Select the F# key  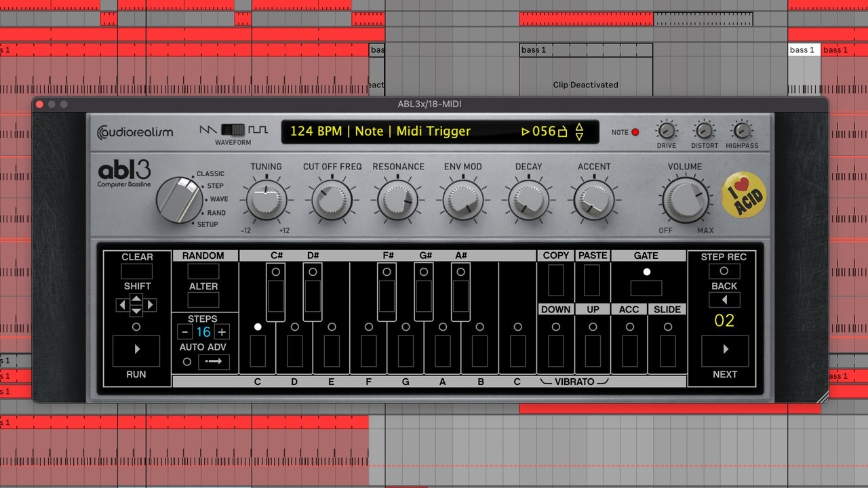pyautogui.click(x=387, y=295)
